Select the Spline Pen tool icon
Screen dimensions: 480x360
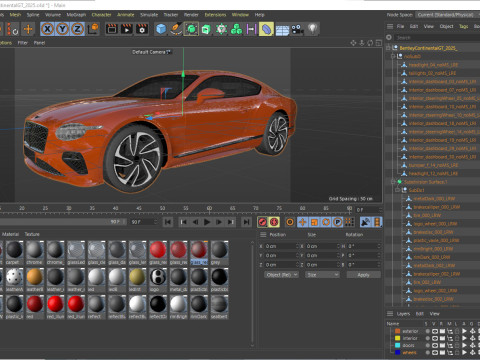[176, 29]
